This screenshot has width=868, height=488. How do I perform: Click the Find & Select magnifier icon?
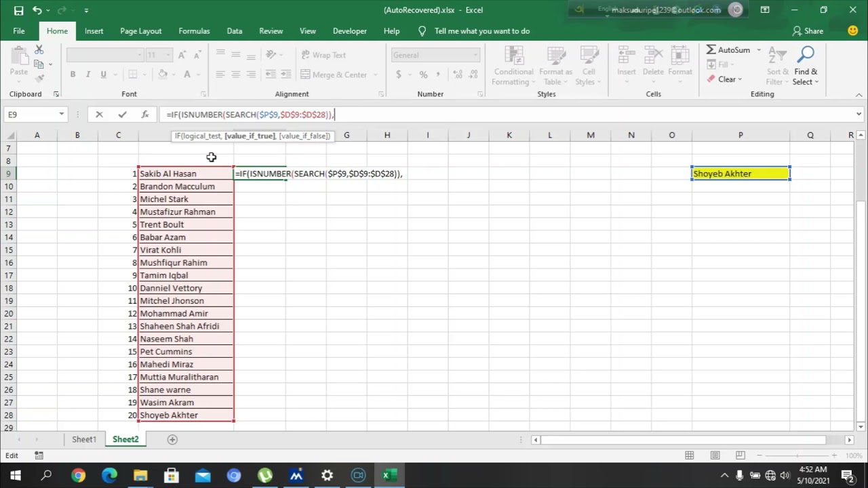tap(806, 56)
